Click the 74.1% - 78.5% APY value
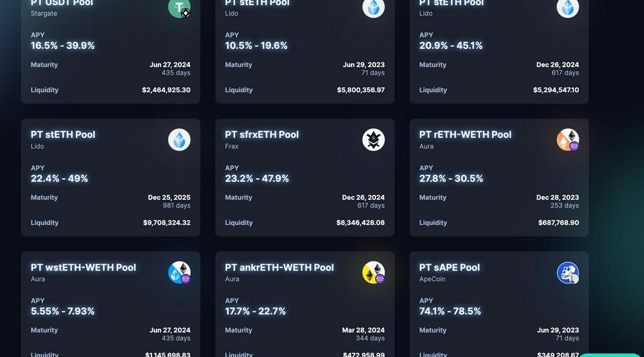The image size is (644, 357). (x=450, y=311)
